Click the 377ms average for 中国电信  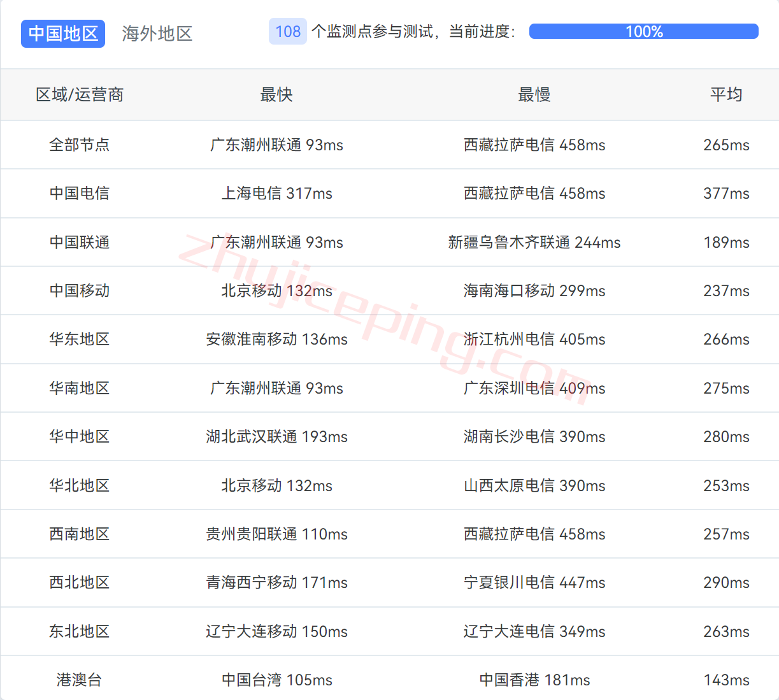click(726, 193)
